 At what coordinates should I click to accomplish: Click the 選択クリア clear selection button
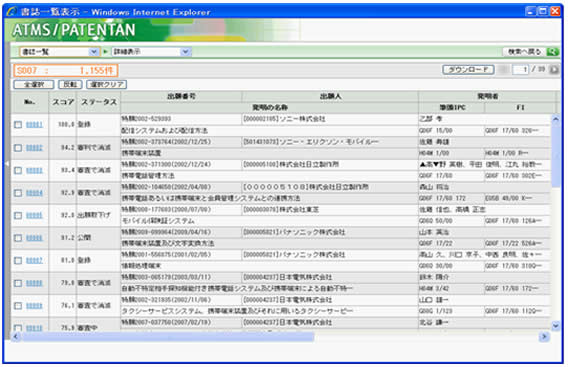click(106, 84)
